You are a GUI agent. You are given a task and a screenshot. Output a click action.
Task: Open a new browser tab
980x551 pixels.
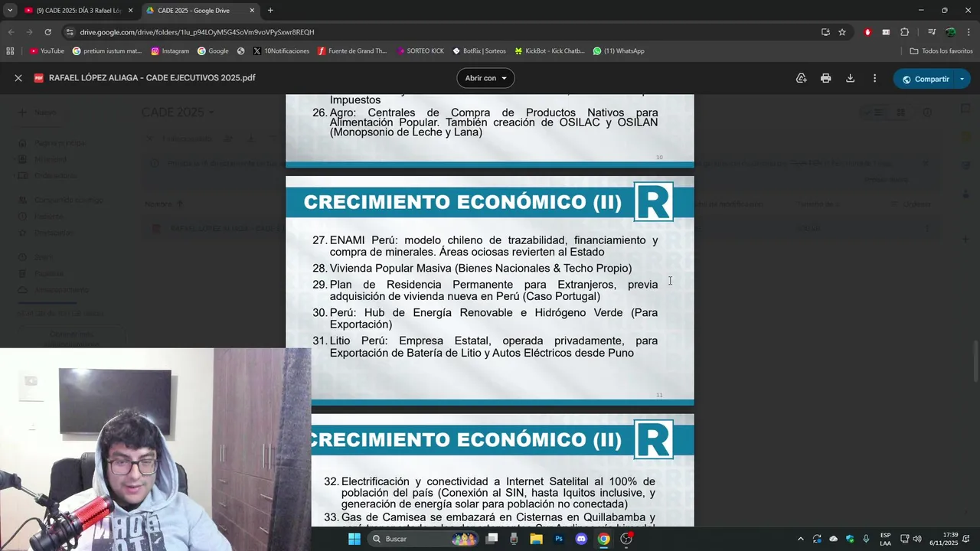coord(270,10)
